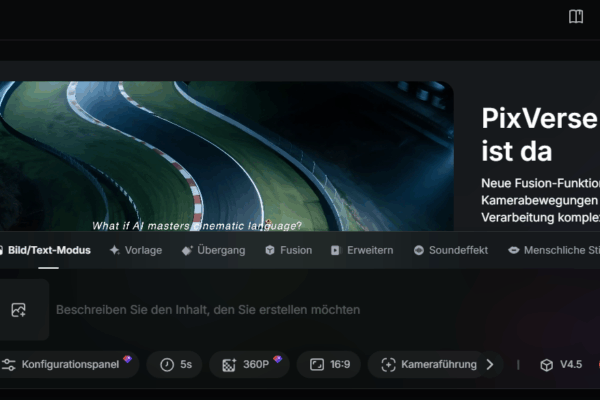600x400 pixels.
Task: Open the Kameraführung option
Action: tap(429, 364)
